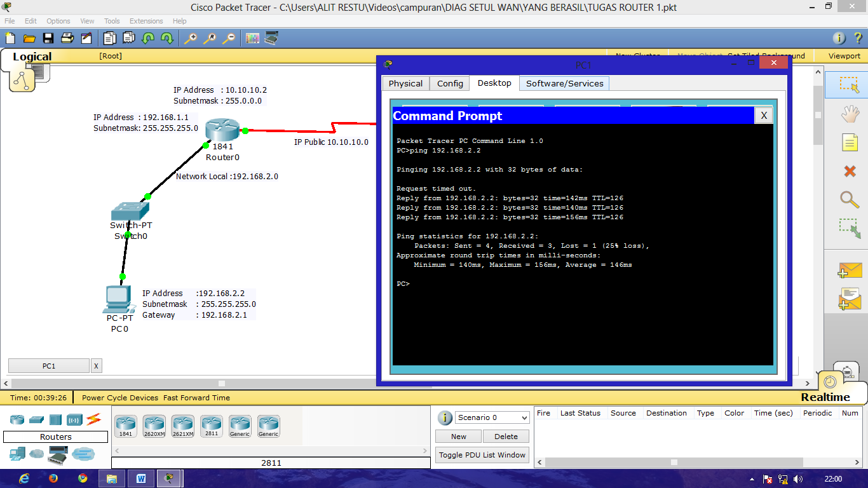Switch to the Logical workspace tab
868x488 pixels.
coord(32,57)
